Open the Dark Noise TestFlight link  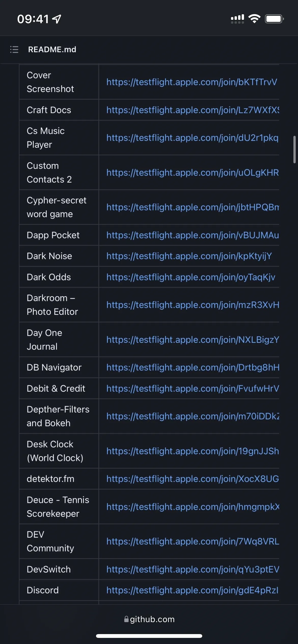tap(189, 256)
